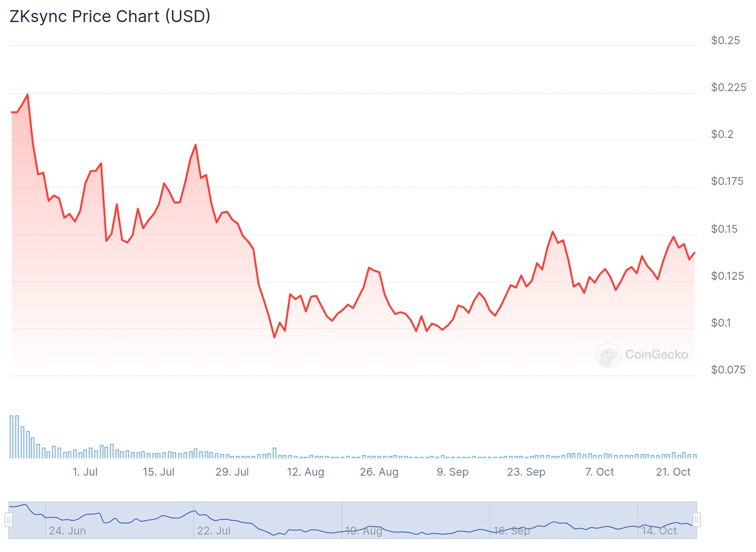Click the right navigator range handle
The width and height of the screenshot is (756, 552).
tap(697, 520)
